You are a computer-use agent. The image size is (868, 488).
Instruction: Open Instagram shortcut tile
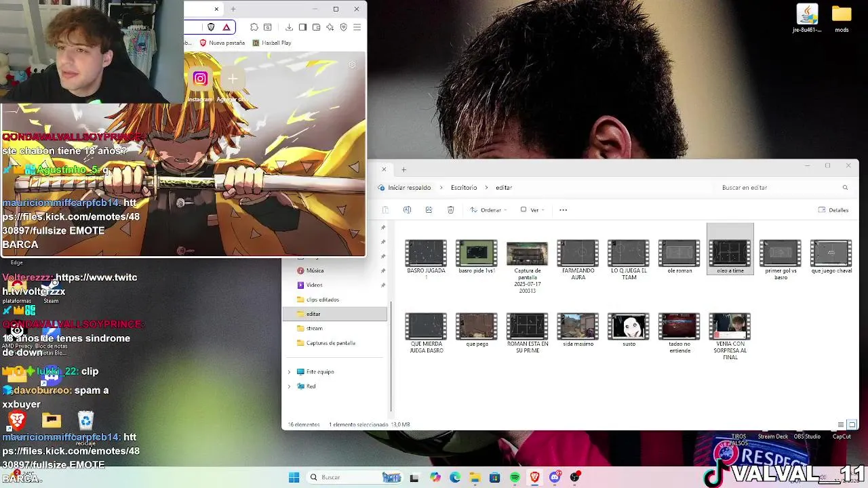[x=200, y=79]
